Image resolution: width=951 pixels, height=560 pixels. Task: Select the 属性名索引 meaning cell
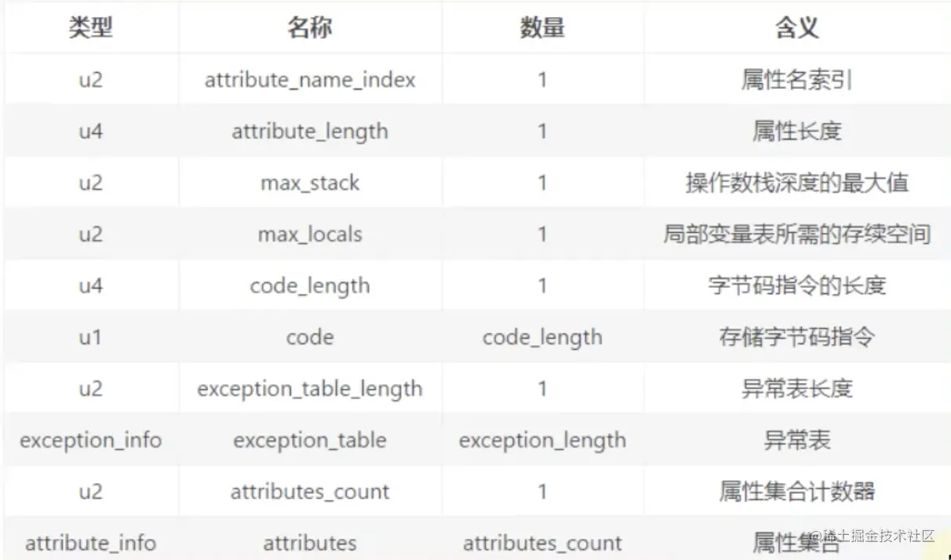pos(797,80)
